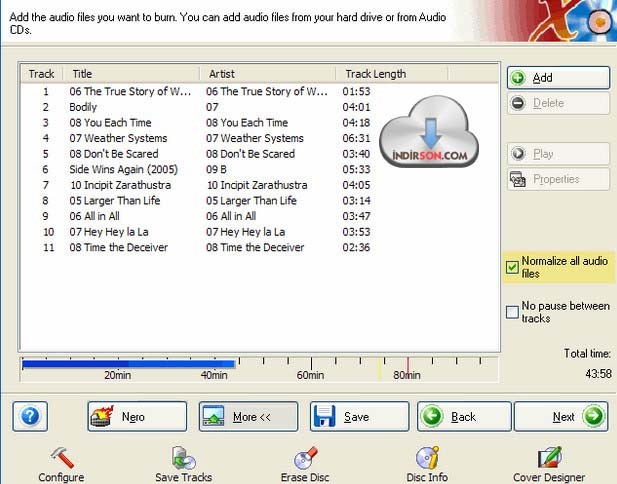This screenshot has width=617, height=484.
Task: Click track number 10
Action: click(48, 232)
